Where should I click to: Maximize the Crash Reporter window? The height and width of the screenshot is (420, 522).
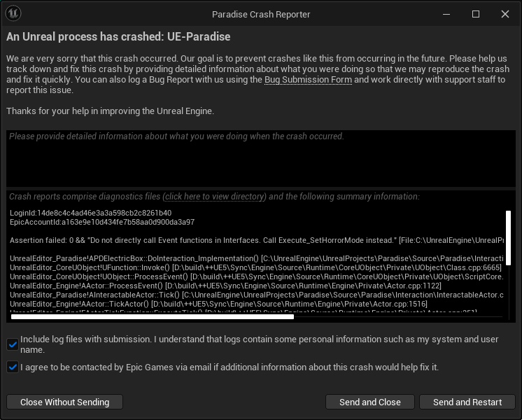[x=476, y=14]
